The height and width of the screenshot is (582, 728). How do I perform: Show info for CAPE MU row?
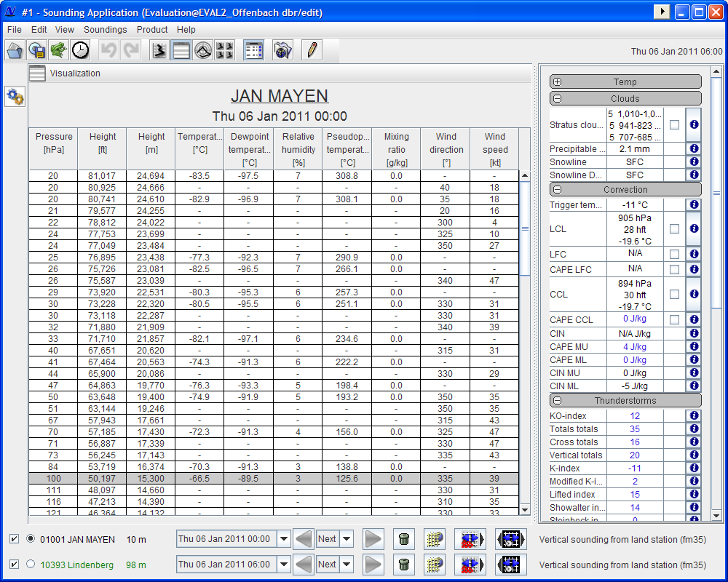694,346
